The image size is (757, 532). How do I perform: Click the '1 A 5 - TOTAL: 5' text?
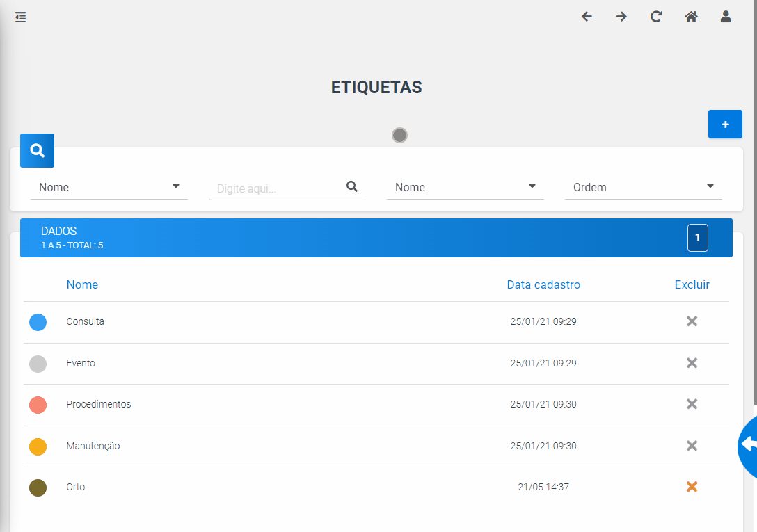(x=72, y=245)
